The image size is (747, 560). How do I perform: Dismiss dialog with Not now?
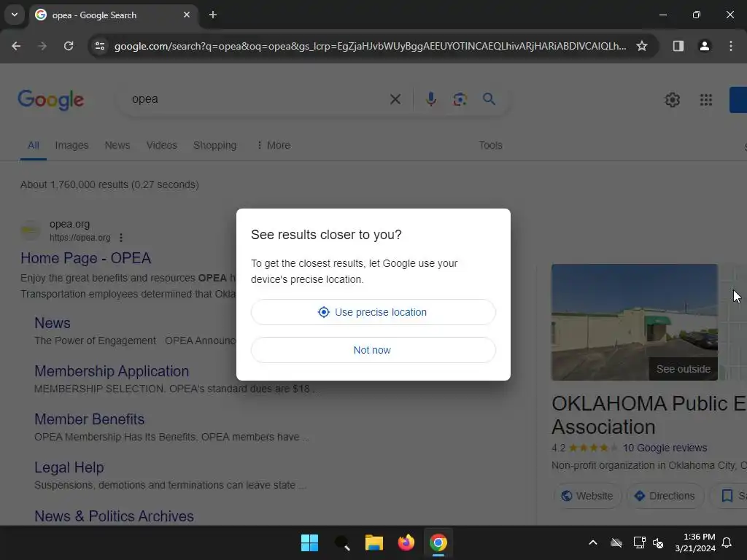[373, 350]
